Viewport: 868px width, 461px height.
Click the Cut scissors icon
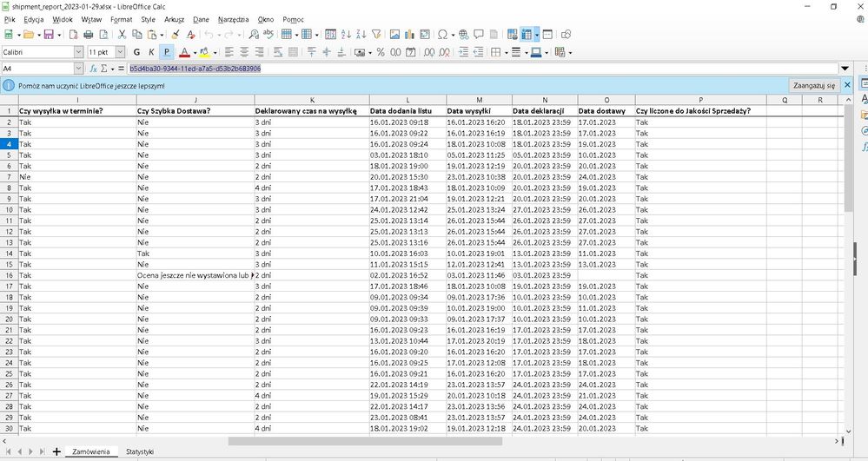point(123,35)
